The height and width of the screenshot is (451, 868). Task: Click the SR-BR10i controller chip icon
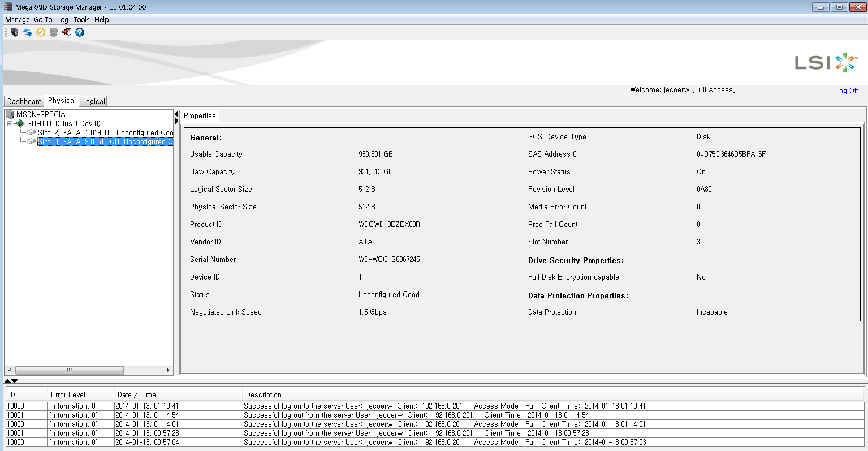(20, 123)
